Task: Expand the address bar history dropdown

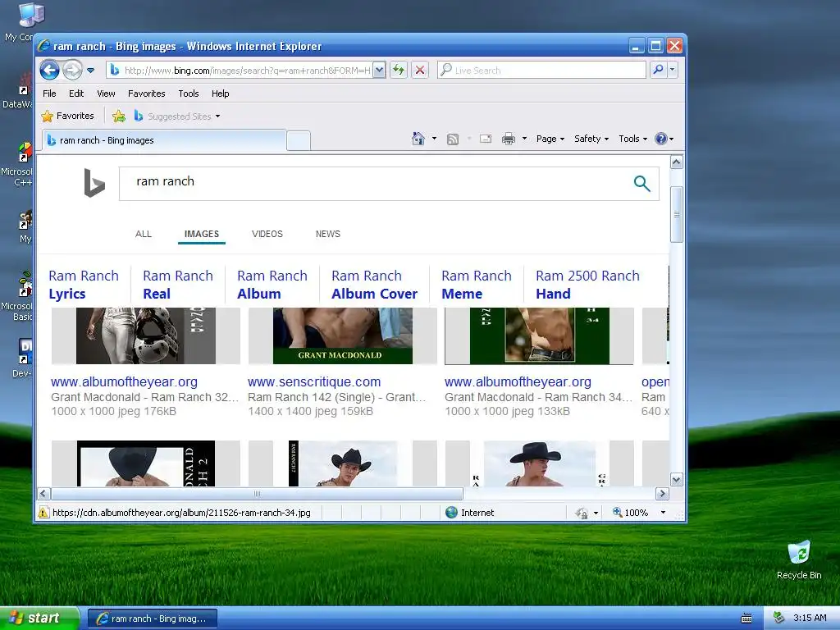Action: (379, 71)
